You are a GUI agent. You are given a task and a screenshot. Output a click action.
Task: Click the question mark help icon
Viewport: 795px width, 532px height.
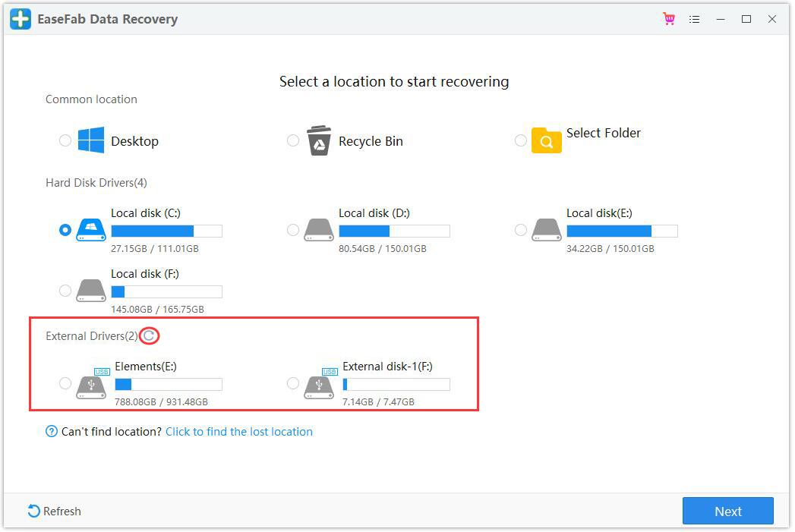51,432
